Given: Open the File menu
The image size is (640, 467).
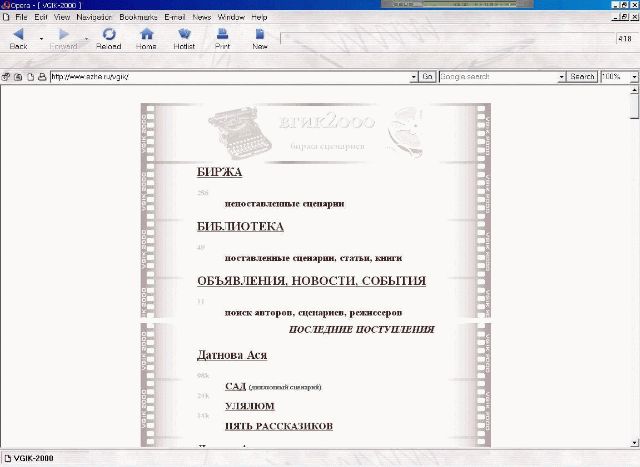Looking at the screenshot, I should point(21,17).
